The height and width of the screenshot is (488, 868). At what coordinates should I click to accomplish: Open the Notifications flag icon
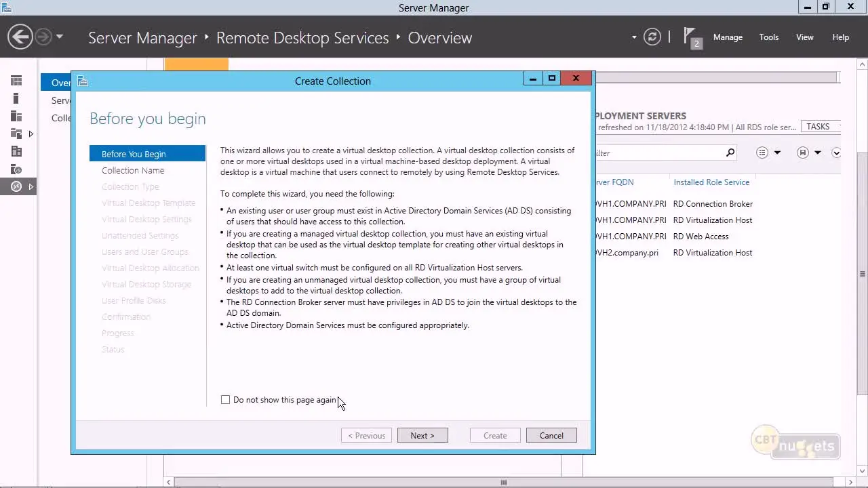click(692, 37)
